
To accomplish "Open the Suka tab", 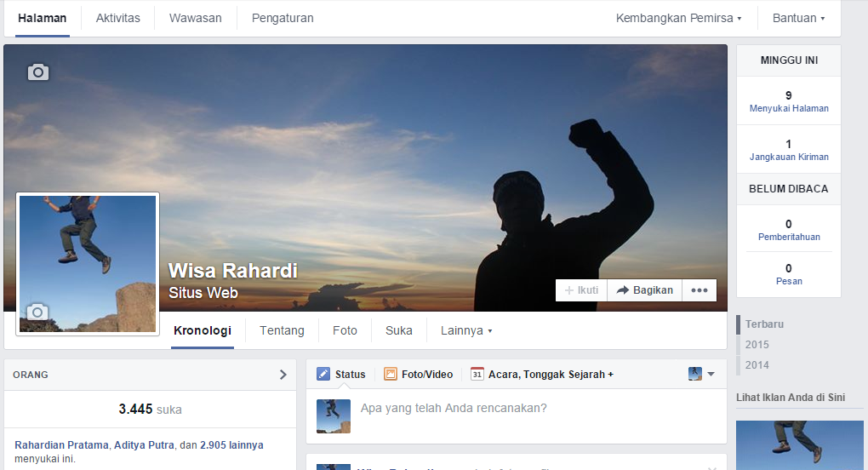I will coord(398,330).
